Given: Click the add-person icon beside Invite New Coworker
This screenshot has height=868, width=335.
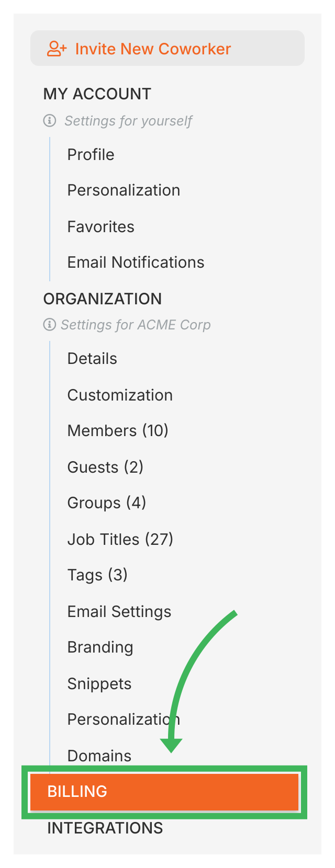Looking at the screenshot, I should click(57, 49).
